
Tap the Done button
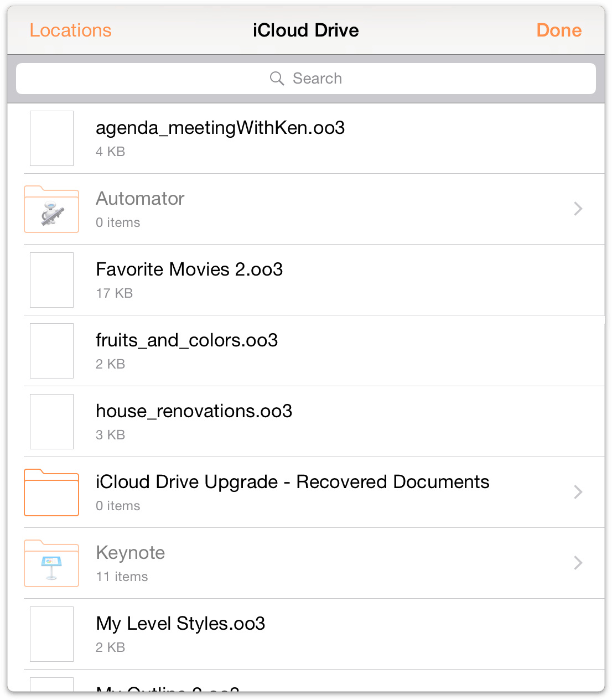pyautogui.click(x=559, y=30)
